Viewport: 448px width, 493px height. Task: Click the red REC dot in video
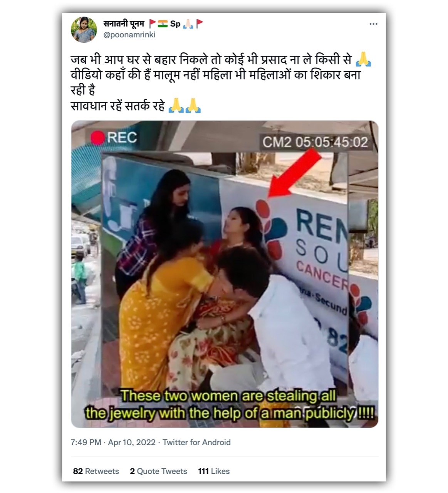[x=98, y=138]
